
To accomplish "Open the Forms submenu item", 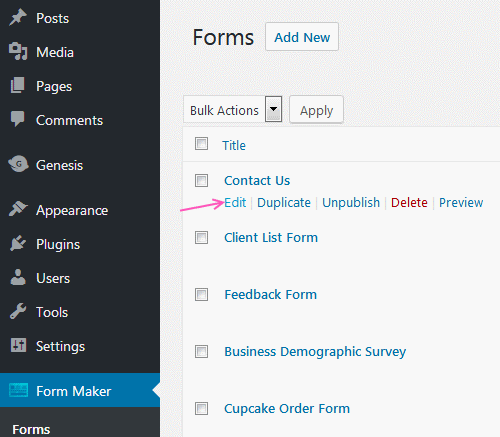I will coord(31,429).
